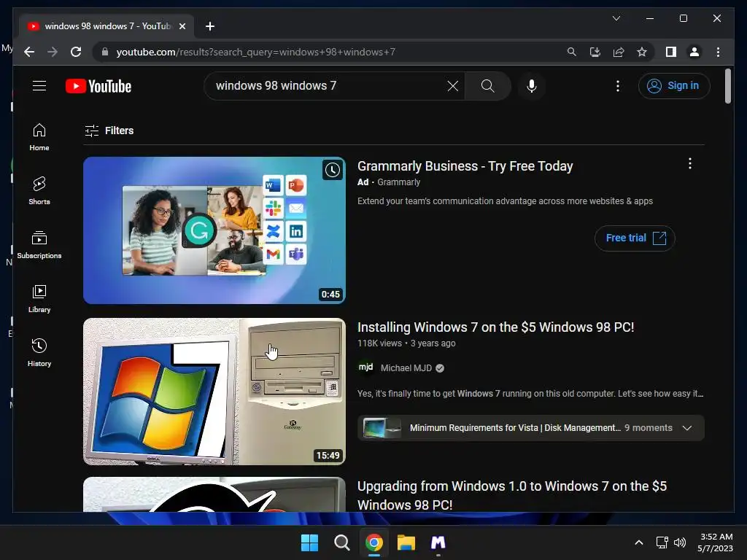
Task: Clear the search query with X
Action: (452, 86)
